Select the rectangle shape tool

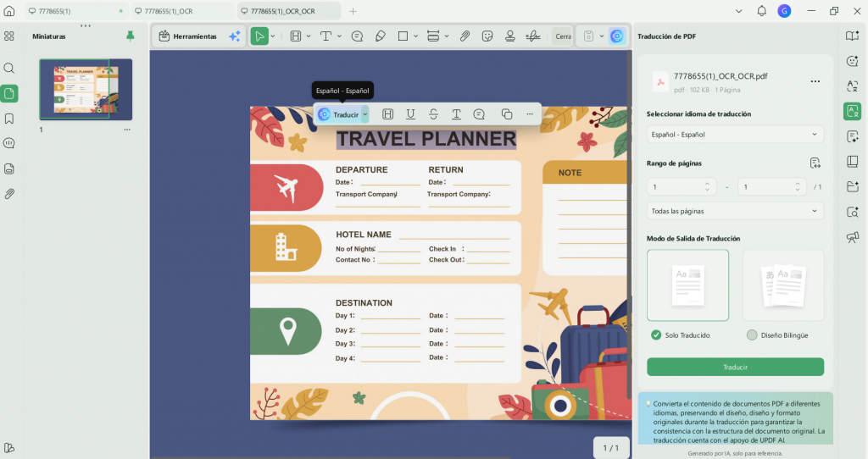pos(403,36)
